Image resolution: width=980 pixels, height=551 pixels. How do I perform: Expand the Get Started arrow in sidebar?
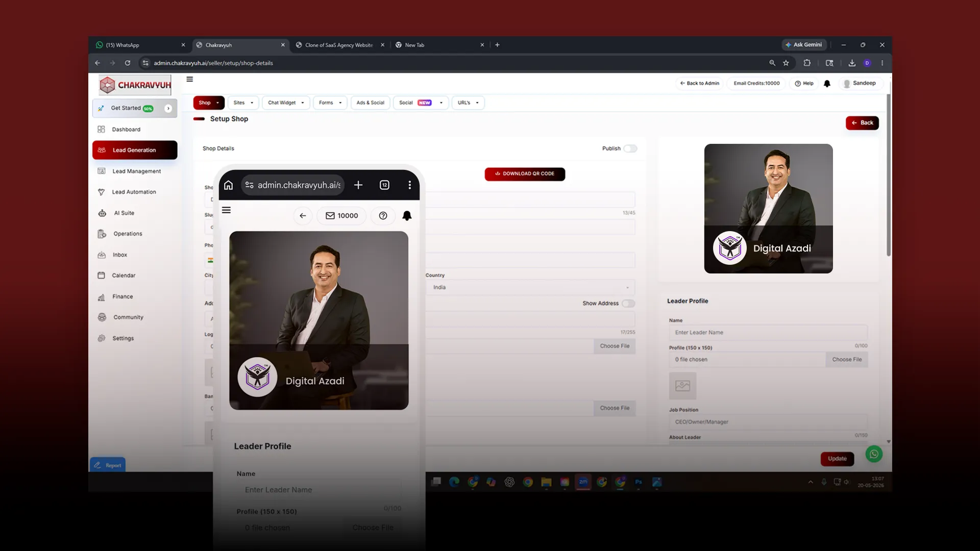click(168, 109)
